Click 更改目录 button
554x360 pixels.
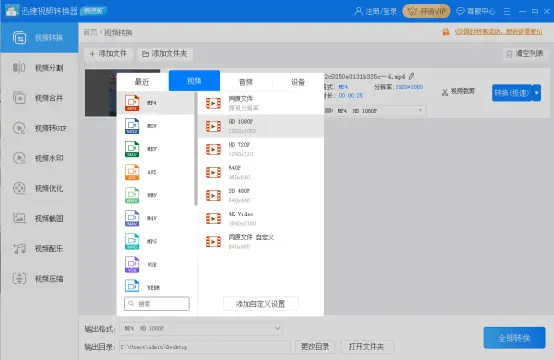pos(315,347)
